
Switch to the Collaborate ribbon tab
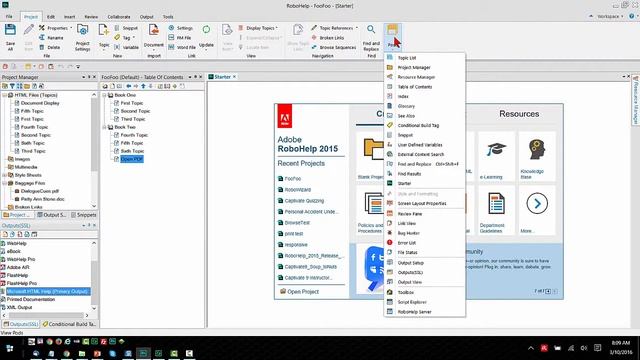tap(119, 17)
